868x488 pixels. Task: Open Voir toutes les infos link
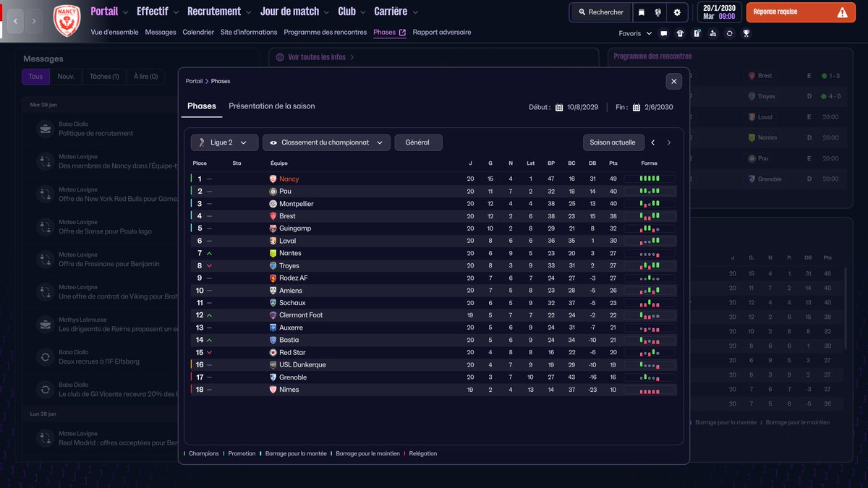click(316, 57)
